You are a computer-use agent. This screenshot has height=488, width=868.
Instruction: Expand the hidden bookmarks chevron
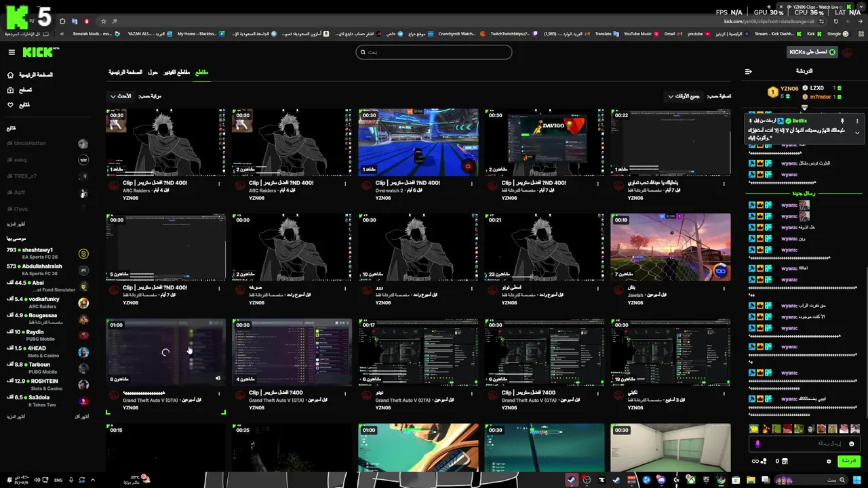62,33
